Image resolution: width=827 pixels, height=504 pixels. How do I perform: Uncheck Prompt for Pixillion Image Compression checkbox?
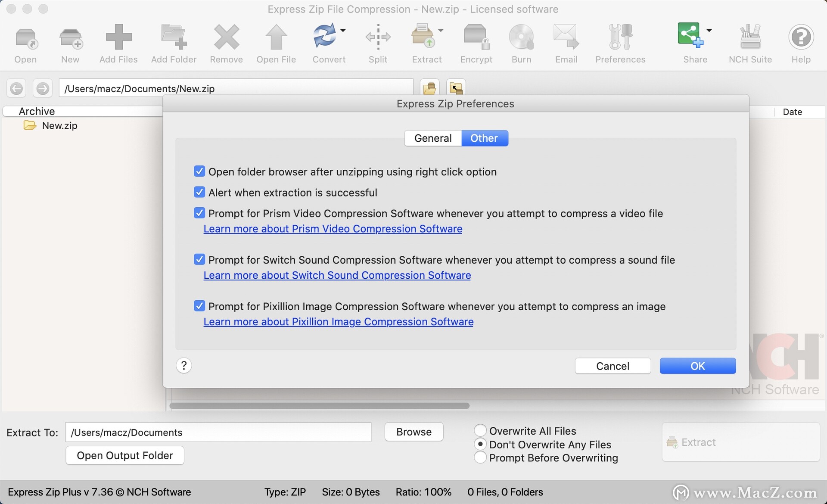[199, 306]
